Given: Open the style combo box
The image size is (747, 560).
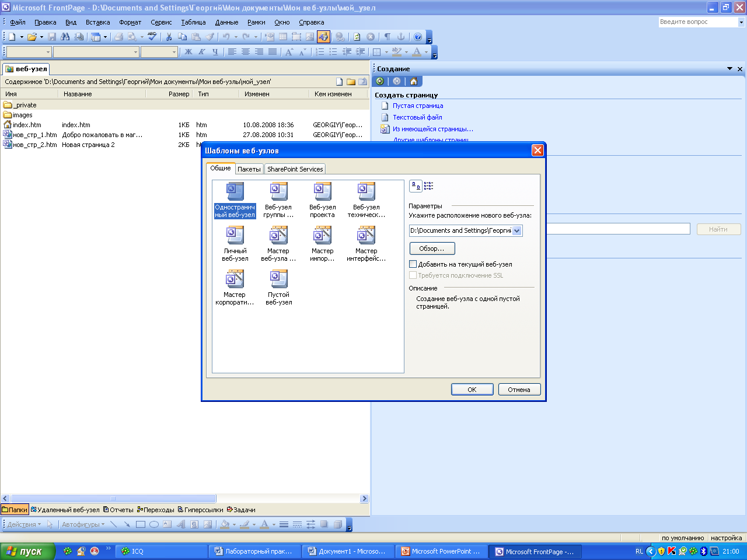Looking at the screenshot, I should 29,52.
